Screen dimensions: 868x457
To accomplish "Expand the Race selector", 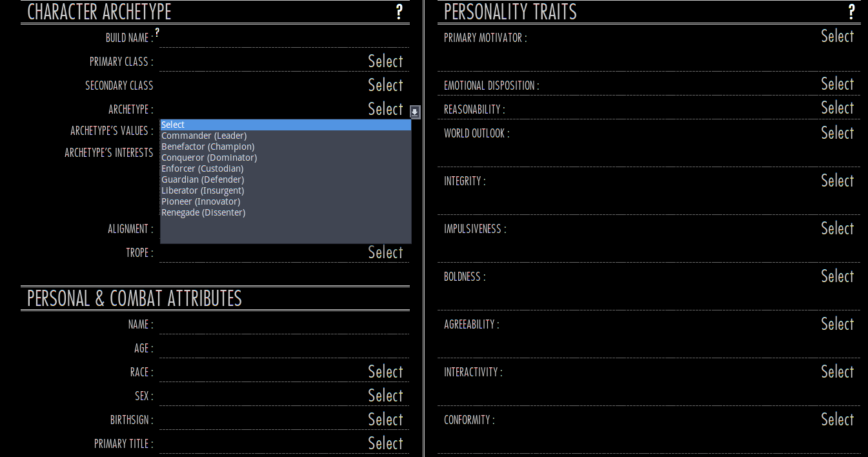I will pos(385,372).
